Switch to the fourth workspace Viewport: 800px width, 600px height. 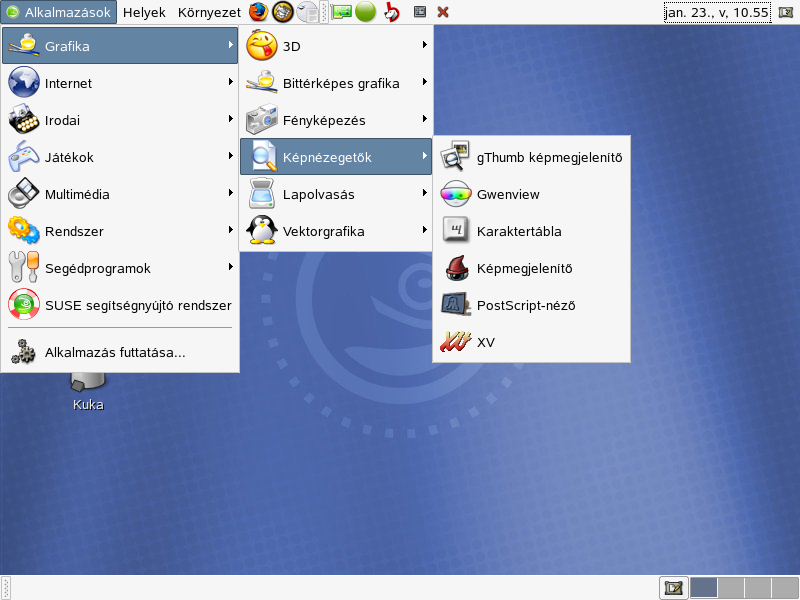pyautogui.click(x=785, y=588)
